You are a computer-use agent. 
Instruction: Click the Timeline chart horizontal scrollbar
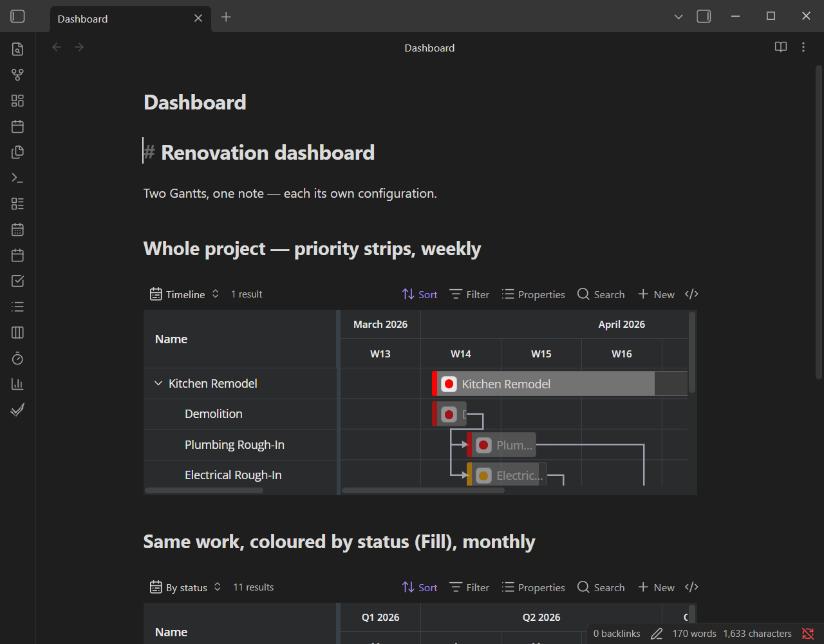coord(423,491)
